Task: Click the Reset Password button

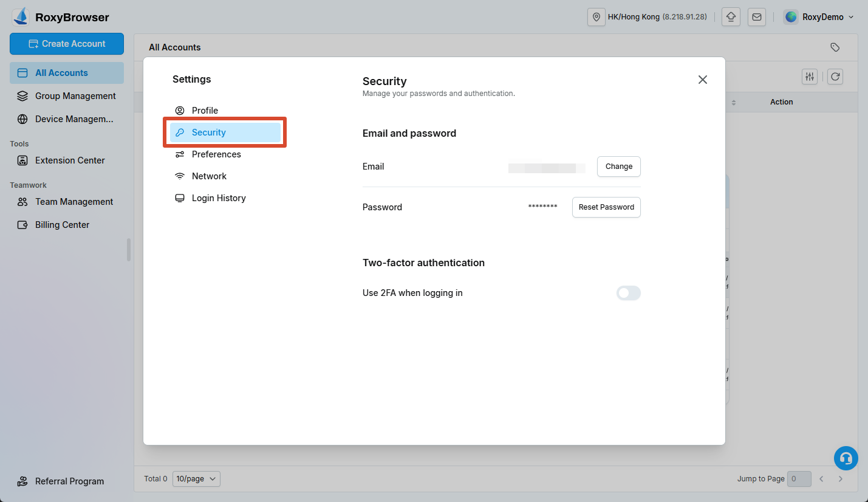Action: 606,207
